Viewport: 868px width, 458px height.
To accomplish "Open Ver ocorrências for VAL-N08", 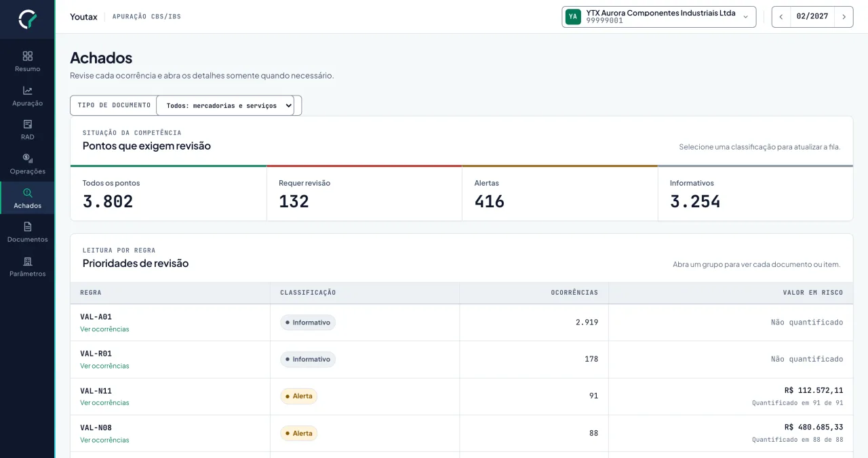I will [x=104, y=440].
